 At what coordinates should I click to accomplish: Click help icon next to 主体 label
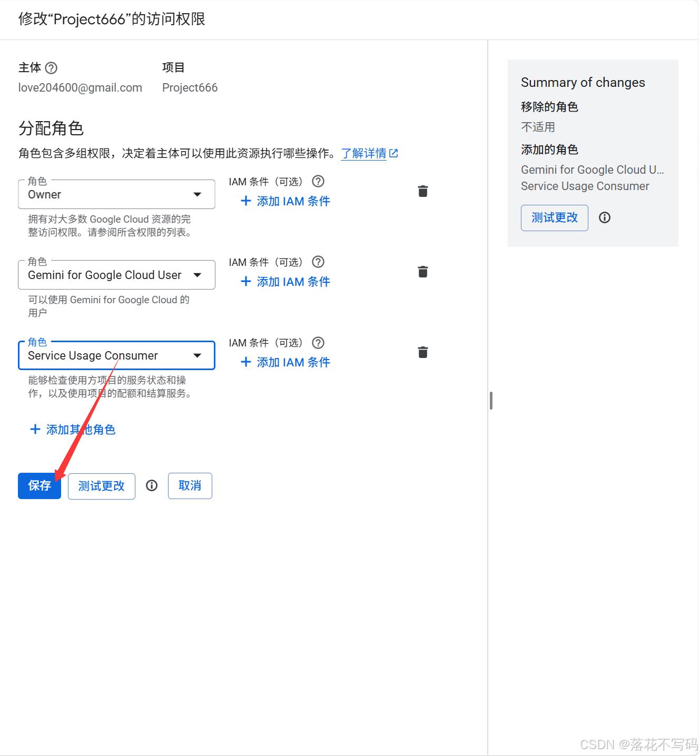(x=51, y=68)
